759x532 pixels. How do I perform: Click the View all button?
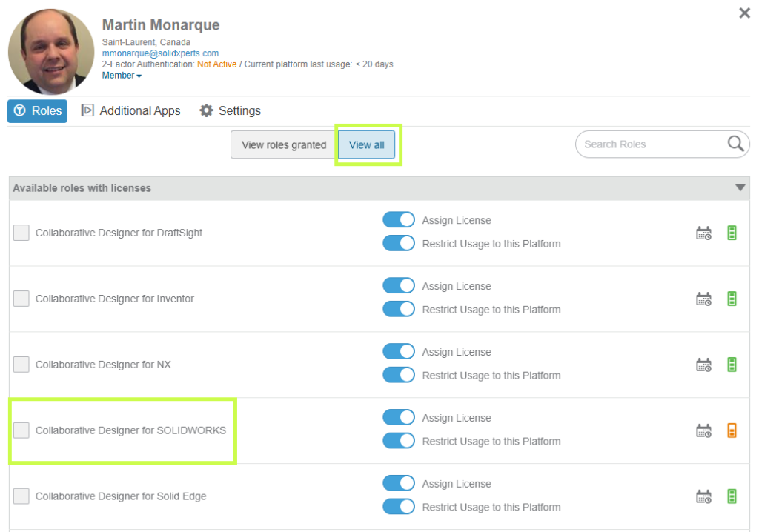366,144
